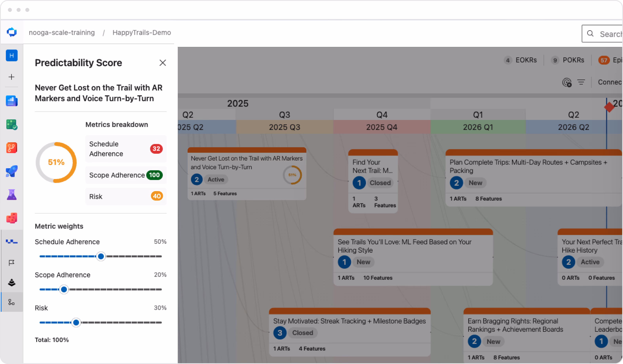Select the Schedule Adherence 32 metric row
The width and height of the screenshot is (623, 364).
(126, 149)
